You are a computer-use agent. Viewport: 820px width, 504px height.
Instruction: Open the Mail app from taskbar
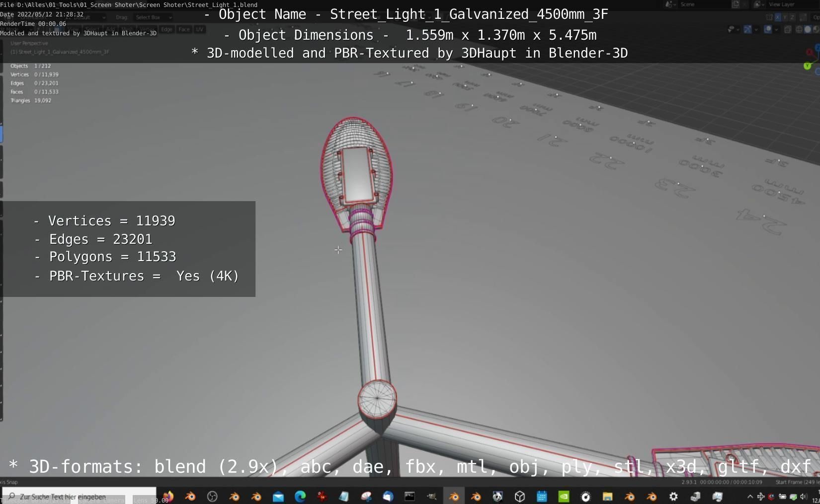coord(278,496)
